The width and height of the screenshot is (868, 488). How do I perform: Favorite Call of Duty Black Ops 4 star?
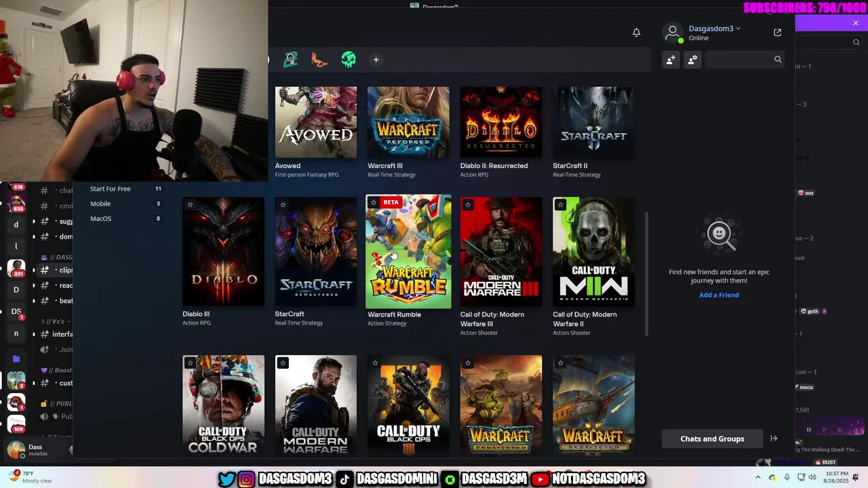pyautogui.click(x=375, y=363)
